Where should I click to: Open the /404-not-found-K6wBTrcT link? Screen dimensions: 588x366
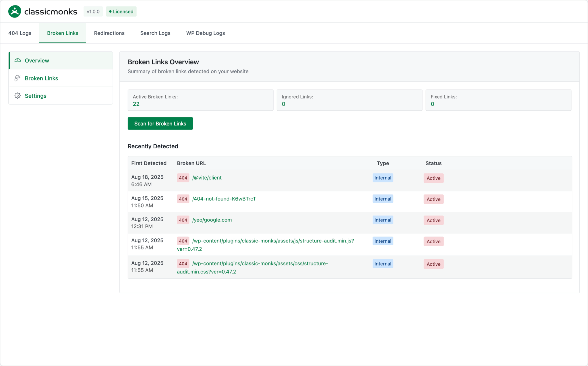click(224, 199)
